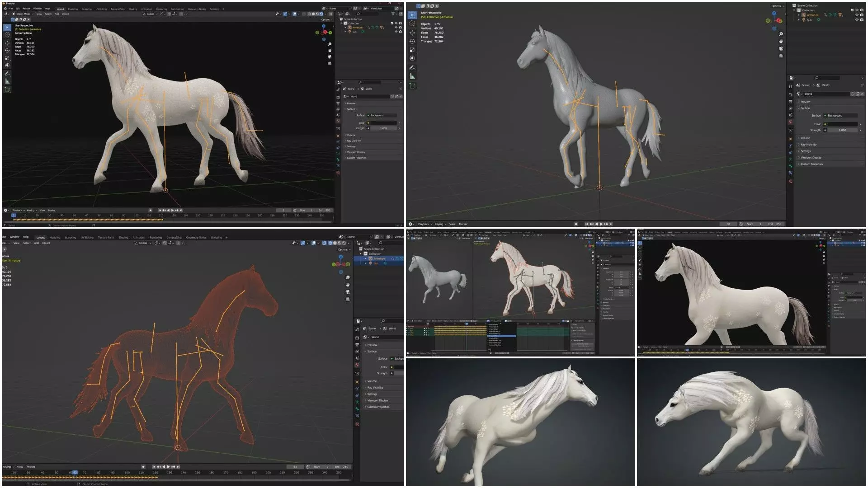
Task: Switch to the Sculpting tab in black-background window
Action: (86, 9)
